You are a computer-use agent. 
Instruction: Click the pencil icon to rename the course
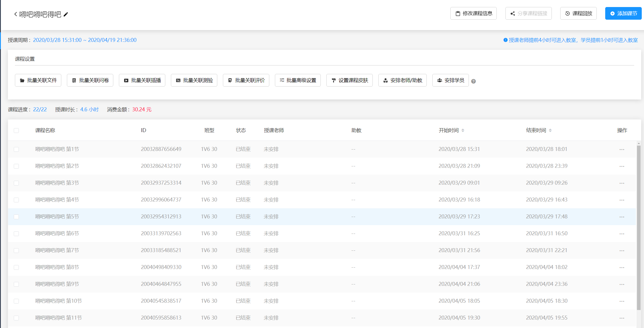[x=66, y=14]
